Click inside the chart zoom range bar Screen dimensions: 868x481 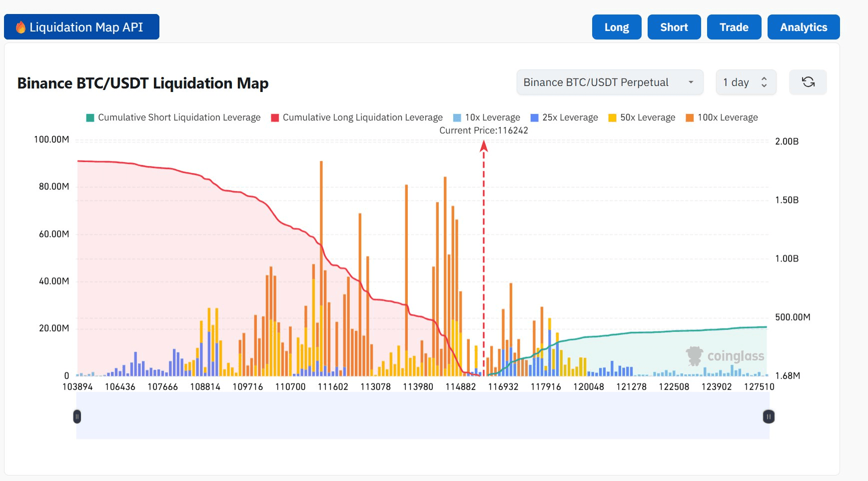[423, 415]
